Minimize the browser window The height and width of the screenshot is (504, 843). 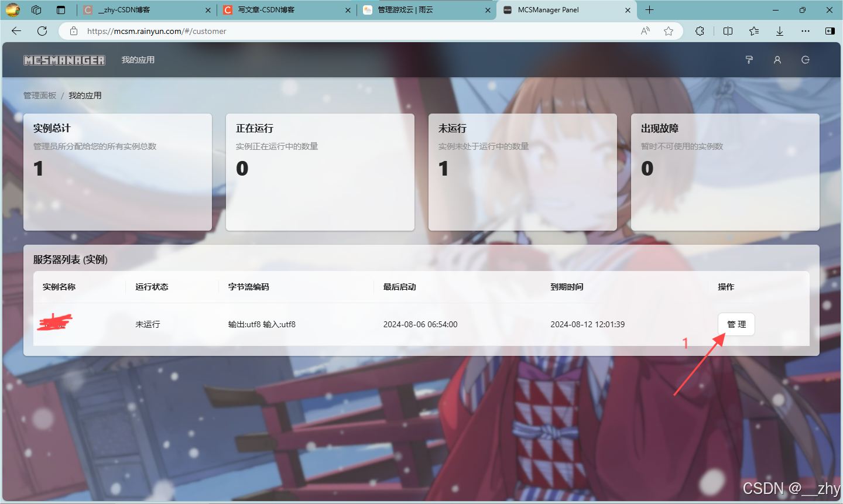[x=776, y=10]
